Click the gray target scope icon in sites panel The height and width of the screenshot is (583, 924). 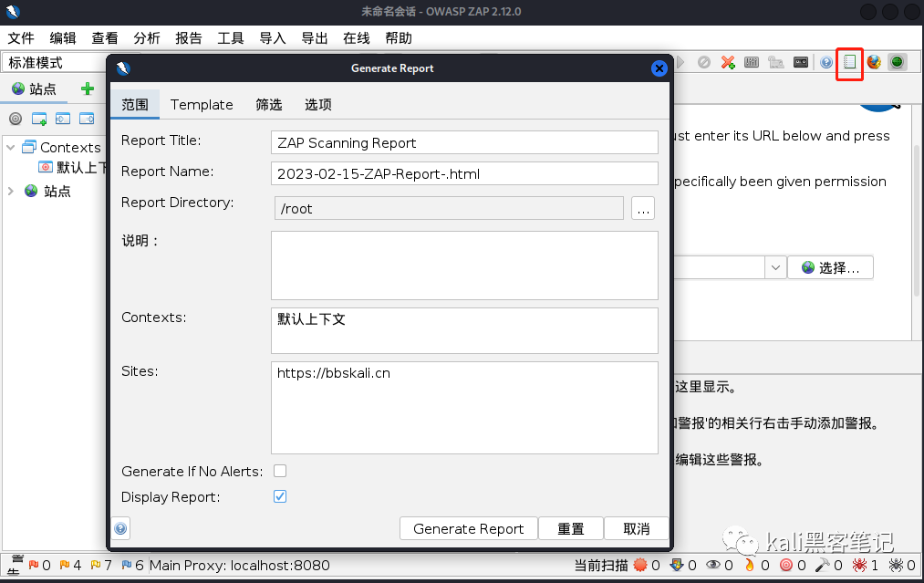[16, 119]
